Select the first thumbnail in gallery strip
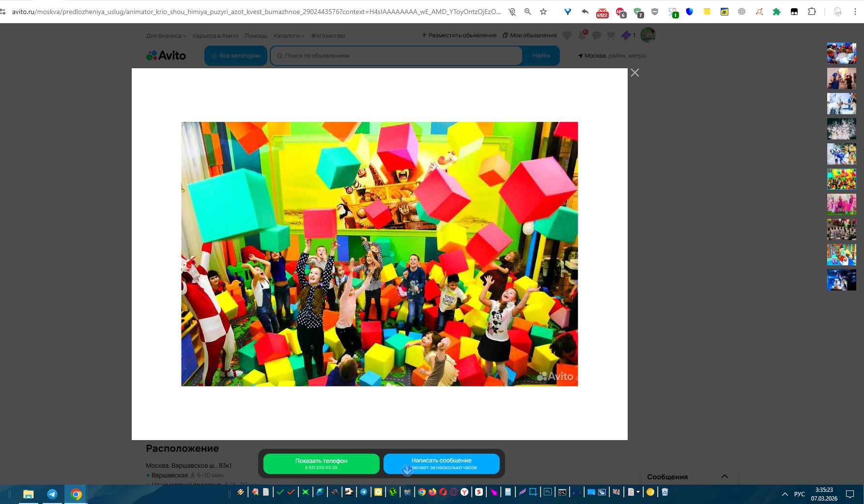 pyautogui.click(x=841, y=53)
